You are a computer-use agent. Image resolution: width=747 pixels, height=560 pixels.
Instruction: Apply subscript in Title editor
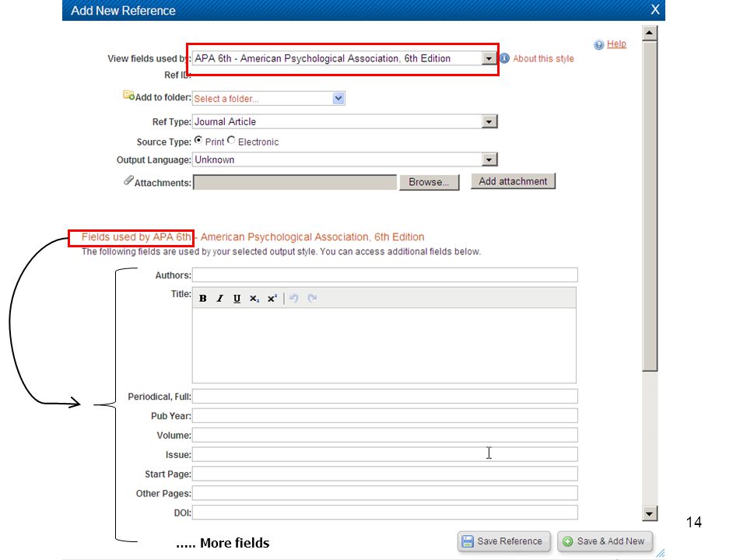[254, 299]
